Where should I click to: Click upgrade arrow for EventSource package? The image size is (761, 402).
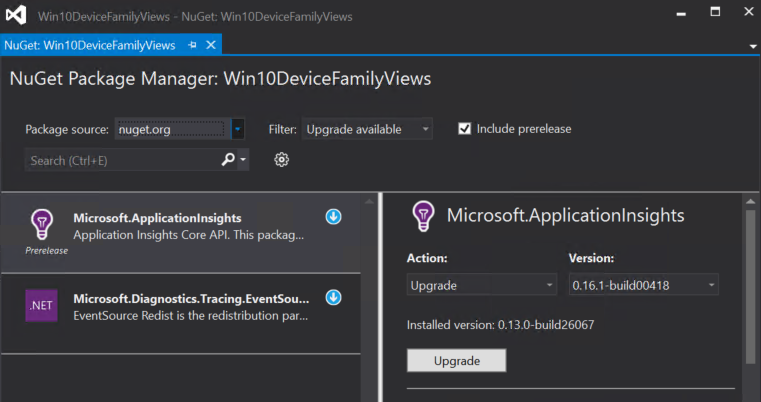point(334,298)
